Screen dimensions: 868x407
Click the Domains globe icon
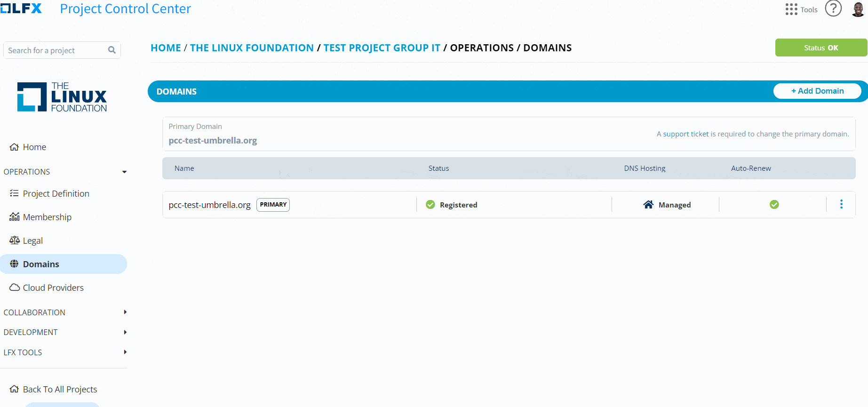(14, 263)
